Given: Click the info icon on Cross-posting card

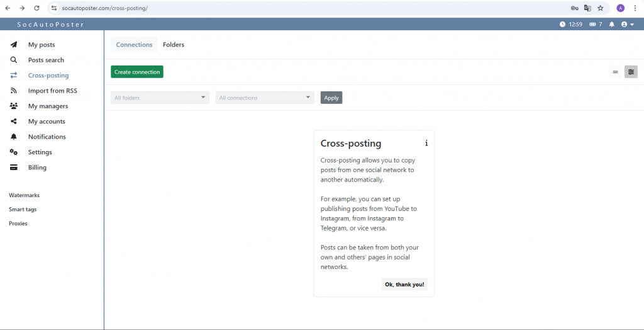Looking at the screenshot, I should [426, 143].
